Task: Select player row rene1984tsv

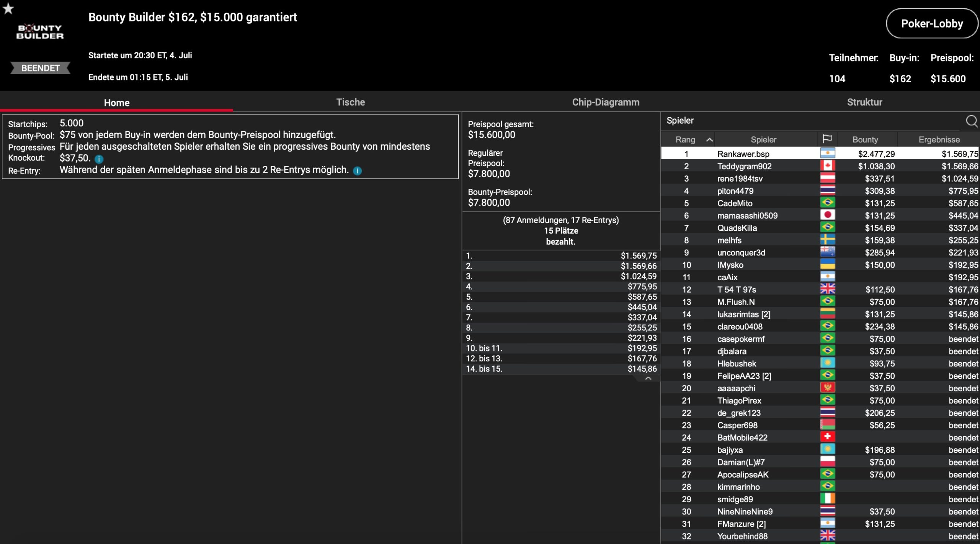Action: [740, 179]
